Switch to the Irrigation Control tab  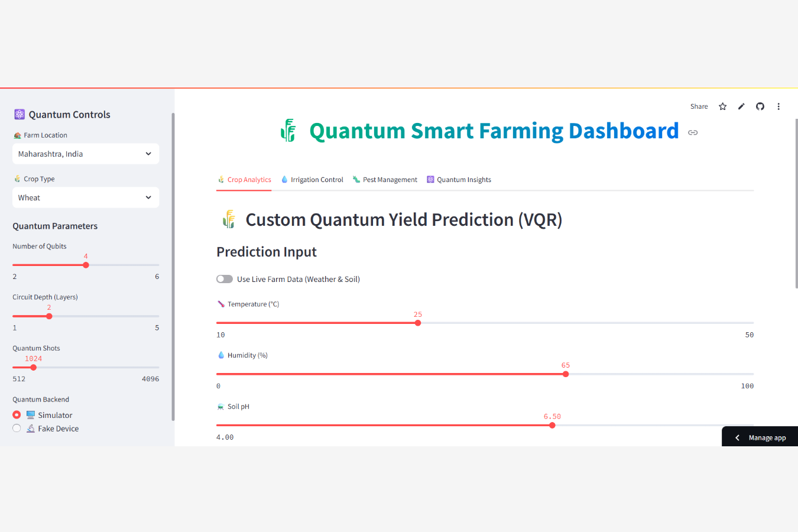coord(312,180)
